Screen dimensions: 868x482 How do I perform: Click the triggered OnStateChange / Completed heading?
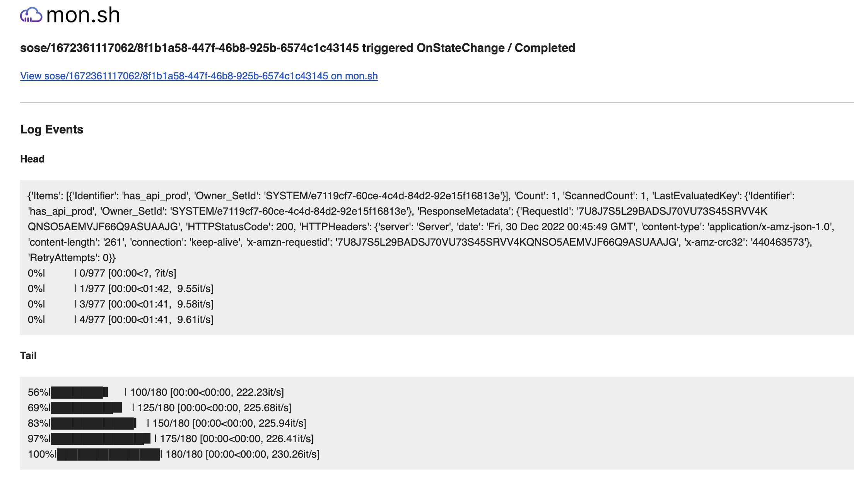coord(297,48)
